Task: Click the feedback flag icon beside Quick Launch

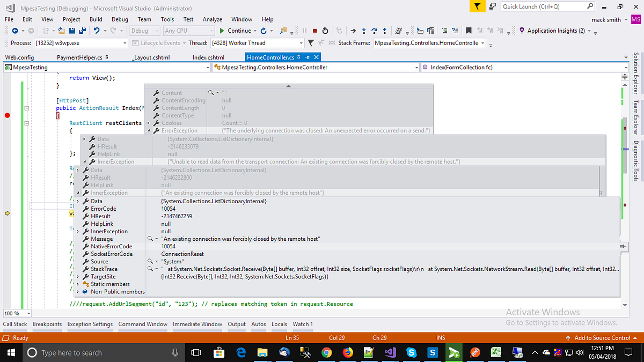Action: click(x=477, y=6)
